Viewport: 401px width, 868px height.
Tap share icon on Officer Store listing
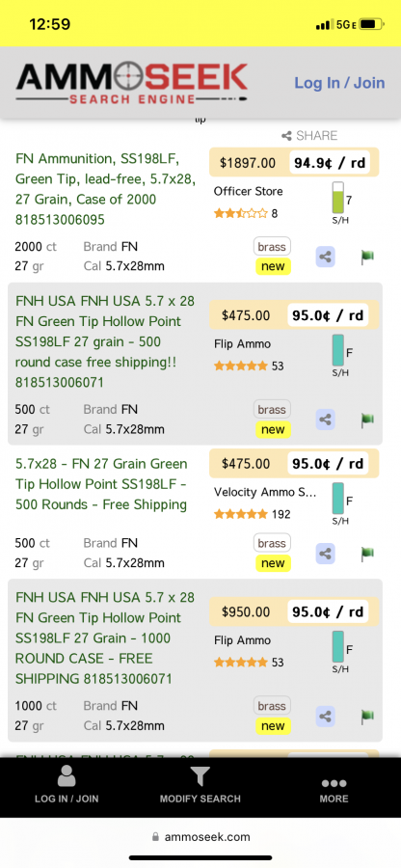[326, 257]
